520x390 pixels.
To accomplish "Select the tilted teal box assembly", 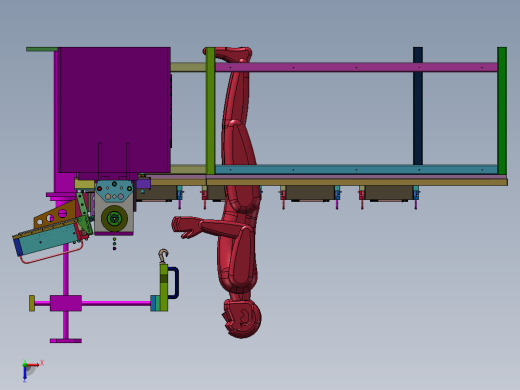I will click(x=47, y=238).
